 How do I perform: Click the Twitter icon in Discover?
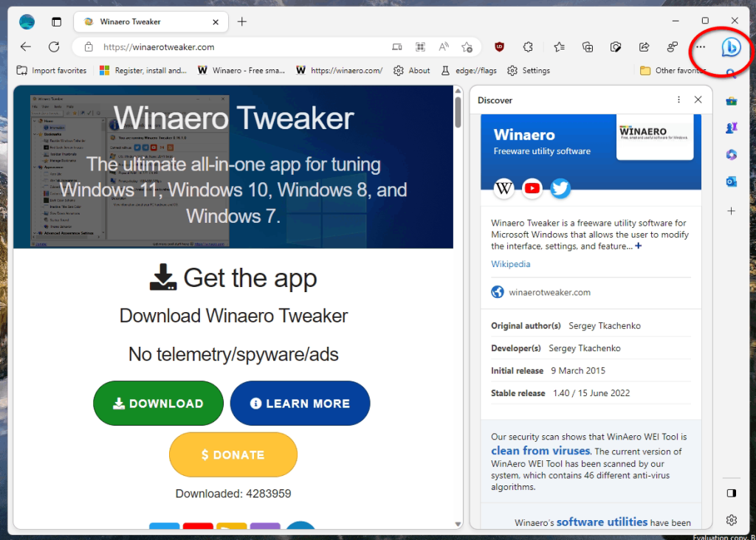pos(560,188)
